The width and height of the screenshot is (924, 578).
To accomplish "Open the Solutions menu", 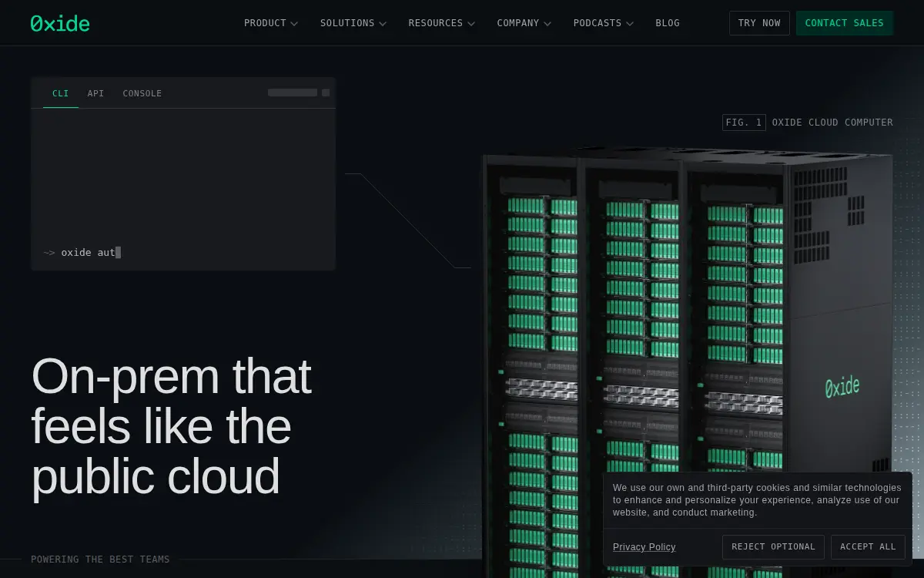I will click(353, 23).
